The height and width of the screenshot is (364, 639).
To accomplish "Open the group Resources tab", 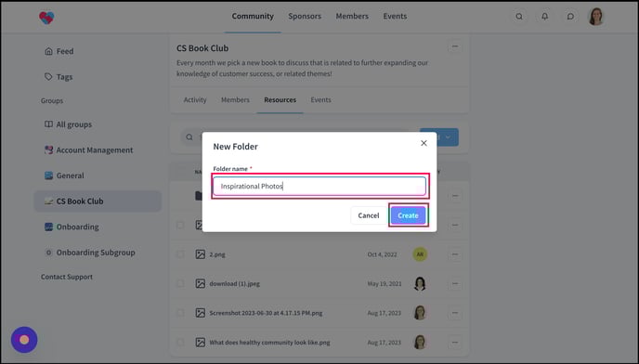I will coord(280,100).
